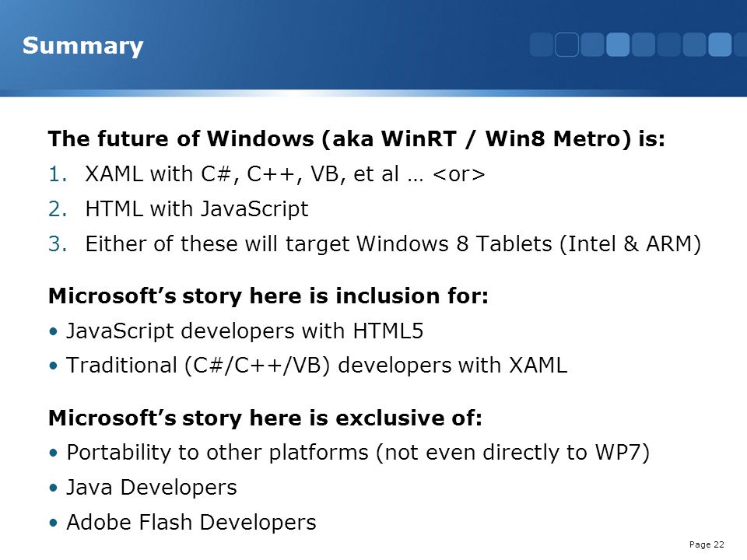Click bullet 'JavaScript developers with HTML5'
Viewport: 747px width, 560px height.
[x=244, y=331]
